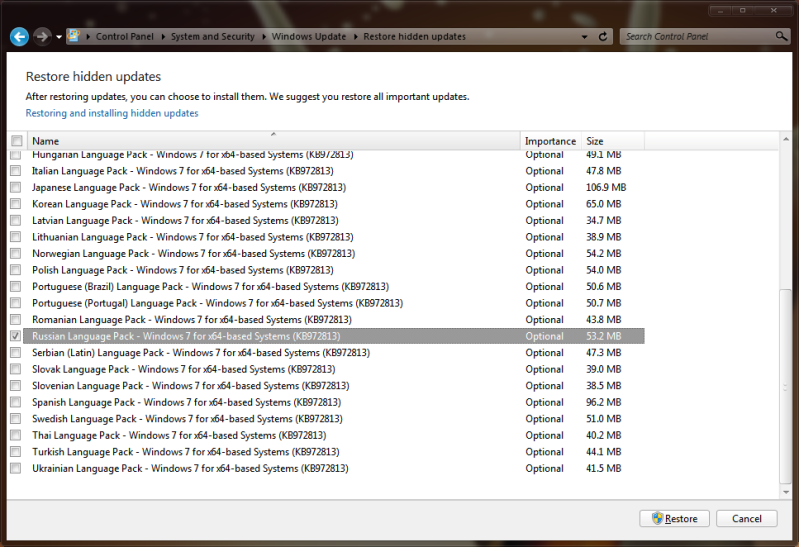Image resolution: width=799 pixels, height=547 pixels.
Task: Click the 106.9 MB size value
Action: coord(606,187)
